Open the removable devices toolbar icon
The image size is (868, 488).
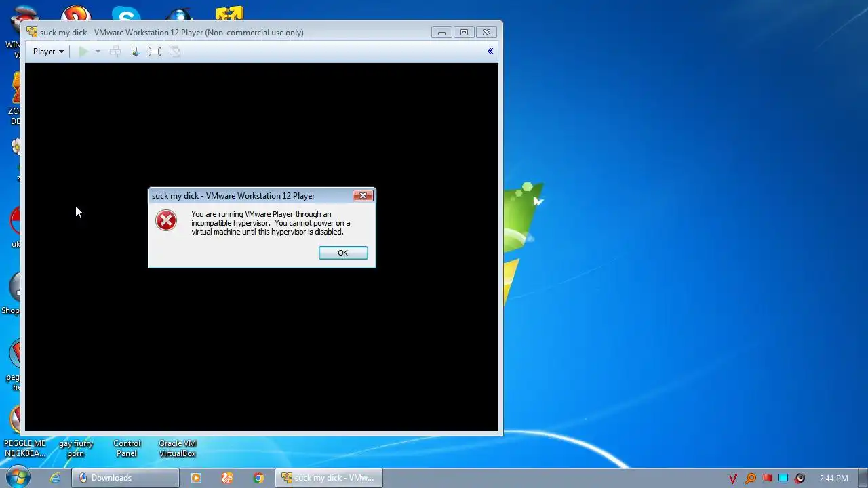point(135,52)
